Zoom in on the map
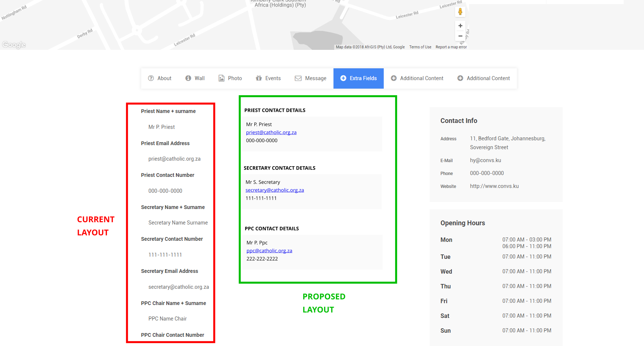Screen dimensions: 644x346 [x=460, y=25]
